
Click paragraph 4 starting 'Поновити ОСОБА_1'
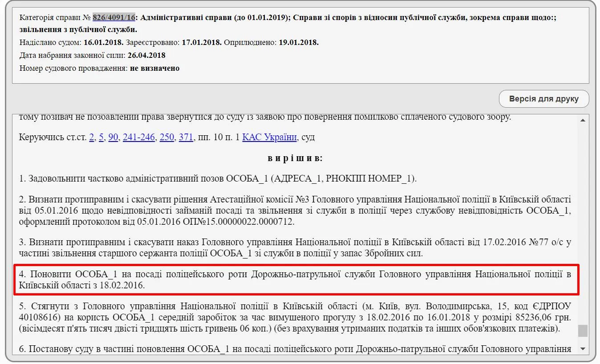(295, 279)
